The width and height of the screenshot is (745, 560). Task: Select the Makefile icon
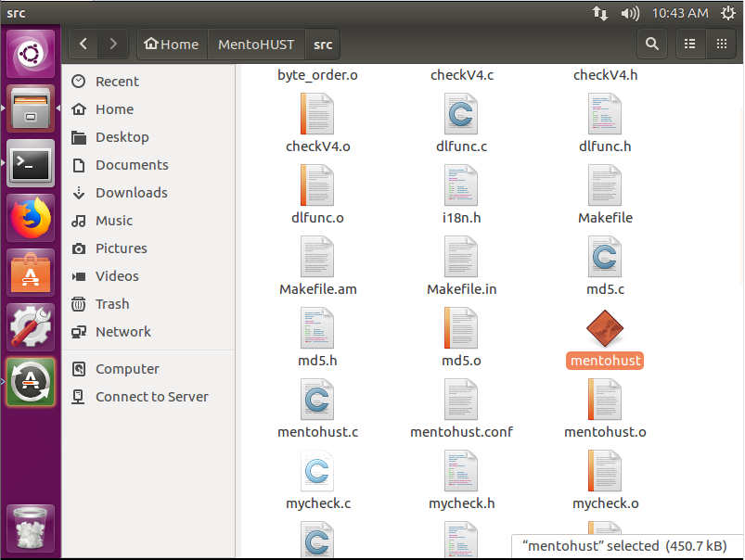pos(605,186)
